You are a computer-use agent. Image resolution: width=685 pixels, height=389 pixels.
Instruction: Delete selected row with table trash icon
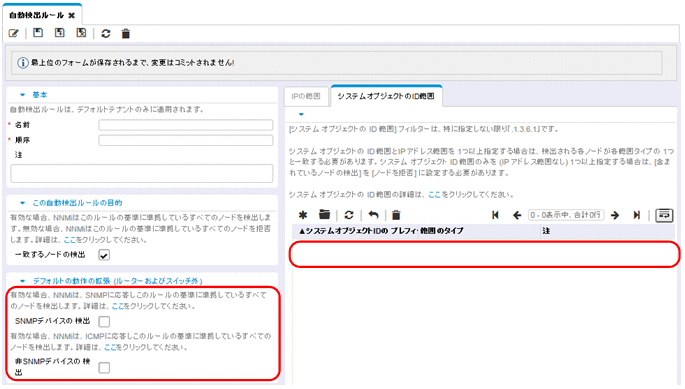pyautogui.click(x=396, y=215)
